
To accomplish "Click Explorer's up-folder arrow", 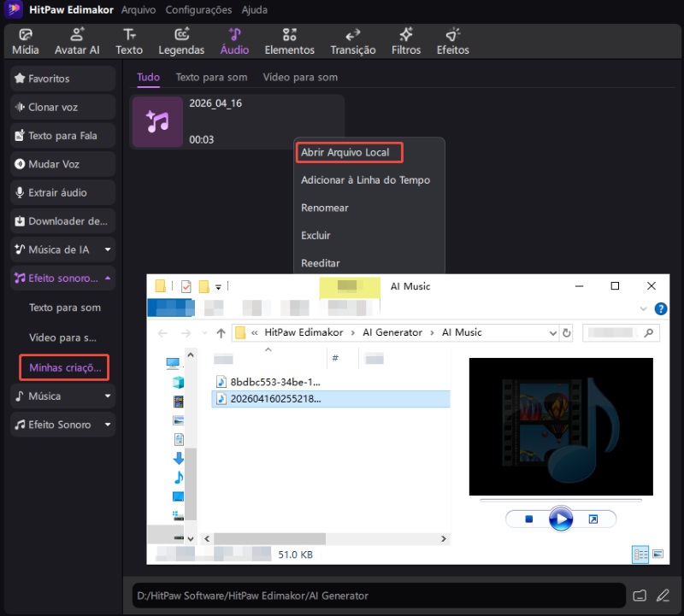I will point(221,333).
